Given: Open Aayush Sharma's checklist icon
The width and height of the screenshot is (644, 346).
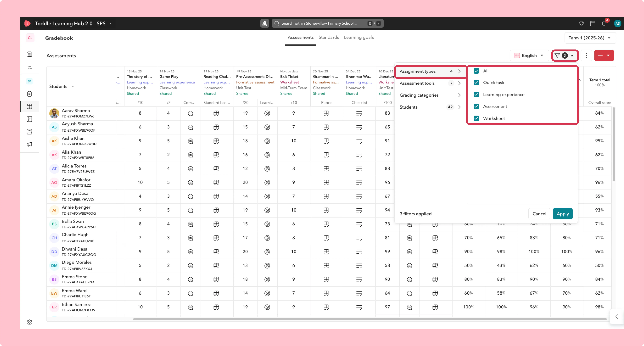Looking at the screenshot, I should 359,127.
